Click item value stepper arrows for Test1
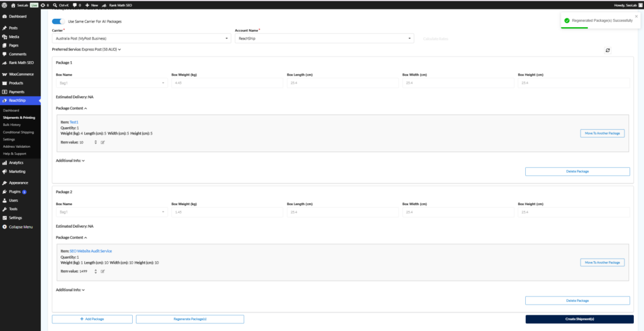Image resolution: width=644 pixels, height=331 pixels. click(96, 142)
